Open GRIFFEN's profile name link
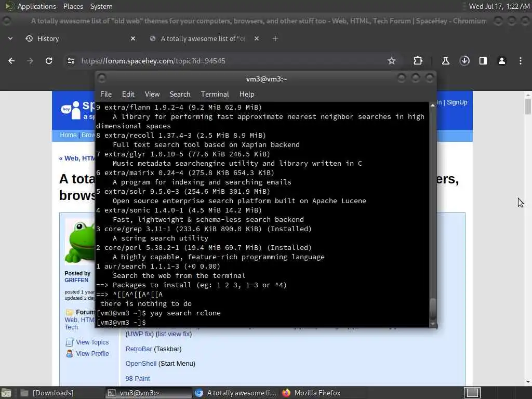 click(x=76, y=280)
